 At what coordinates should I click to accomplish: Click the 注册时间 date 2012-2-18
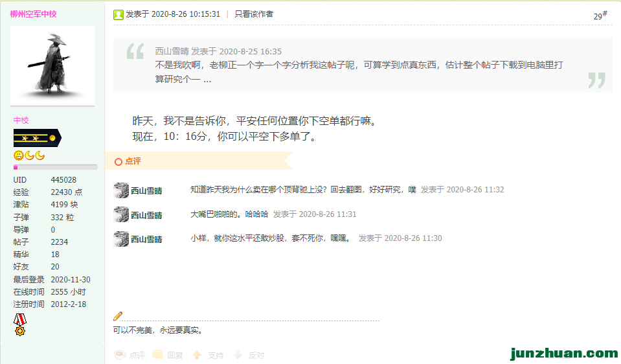pos(69,304)
